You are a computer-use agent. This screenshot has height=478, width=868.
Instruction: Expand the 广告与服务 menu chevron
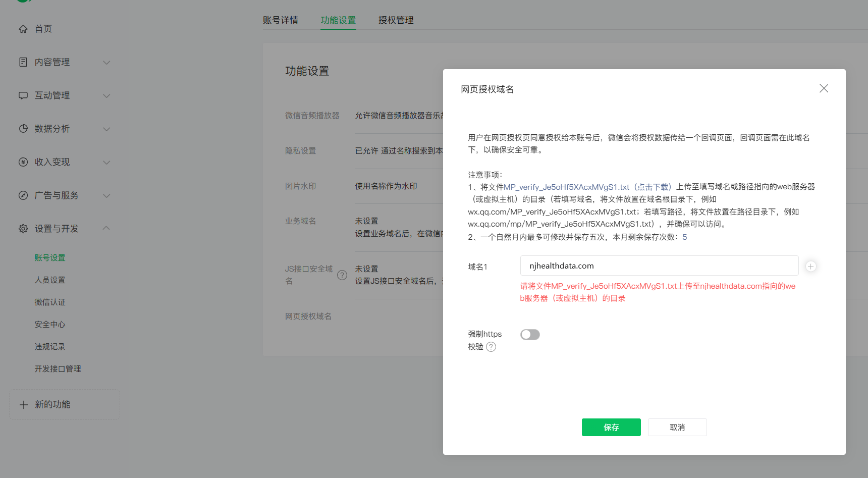pyautogui.click(x=106, y=196)
